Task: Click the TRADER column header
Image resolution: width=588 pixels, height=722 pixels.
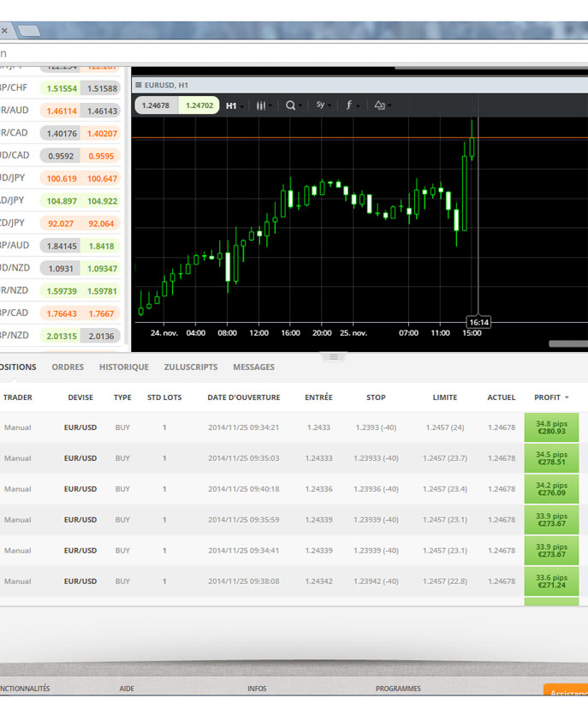Action: click(17, 397)
